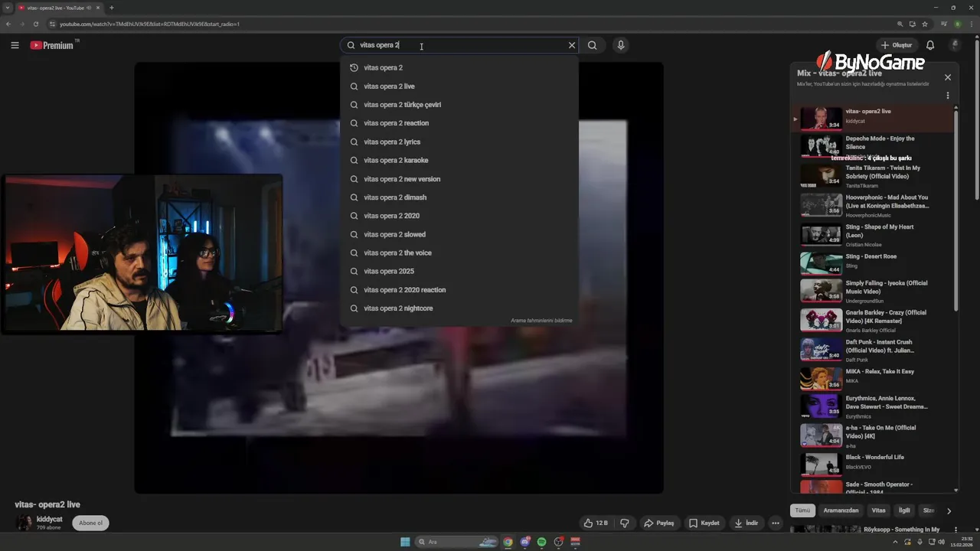This screenshot has width=980, height=551.
Task: Play "Sting - Desert Rose" from playlist
Action: coord(873,264)
